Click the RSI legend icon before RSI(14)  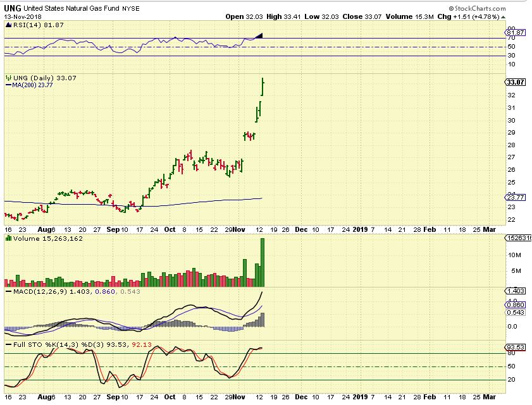click(x=8, y=25)
